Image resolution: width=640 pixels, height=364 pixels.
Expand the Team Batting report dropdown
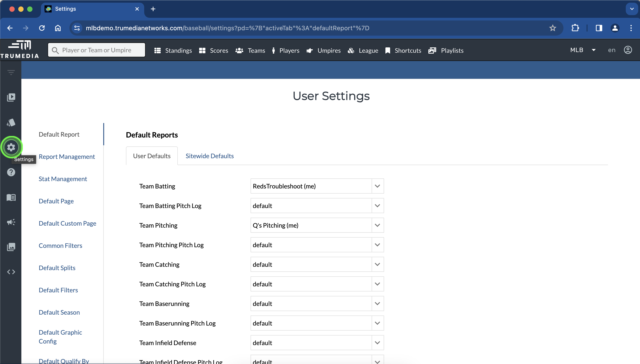(377, 186)
